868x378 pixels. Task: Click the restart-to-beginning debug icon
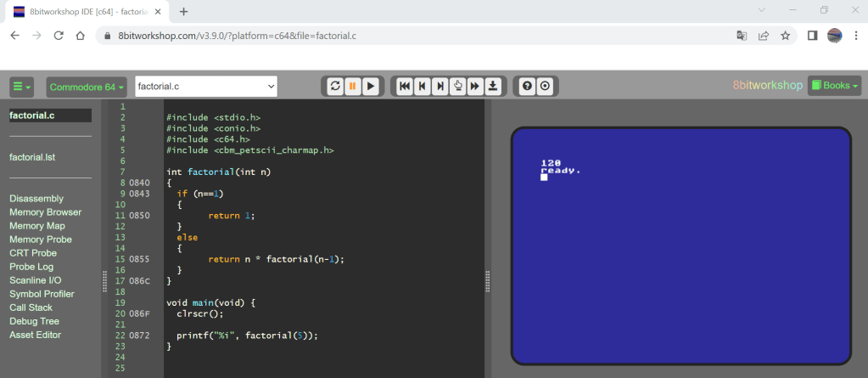tap(405, 86)
